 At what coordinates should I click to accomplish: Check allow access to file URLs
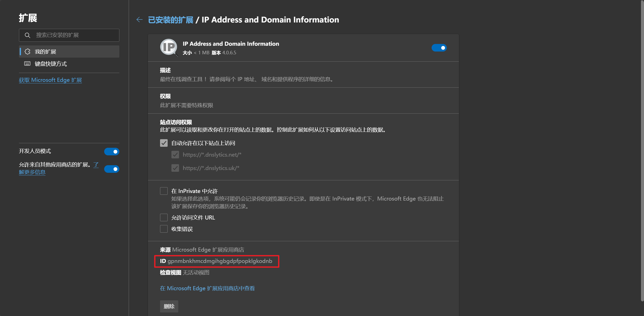click(164, 217)
